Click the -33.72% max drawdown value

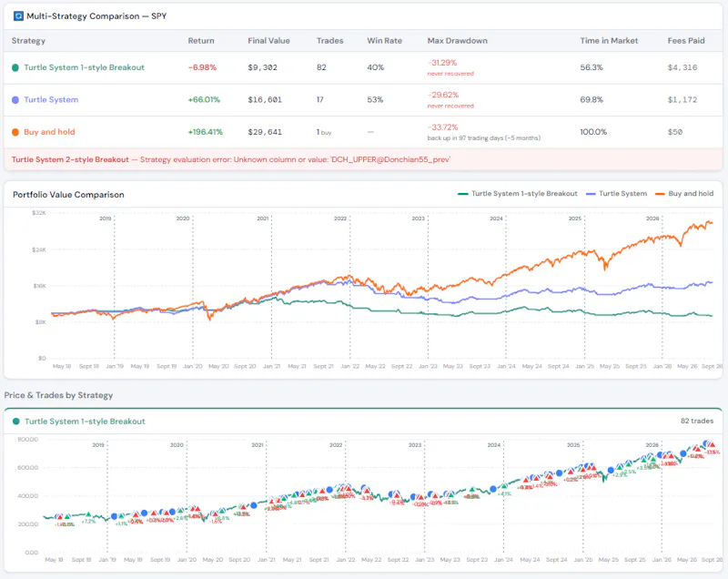tap(443, 127)
